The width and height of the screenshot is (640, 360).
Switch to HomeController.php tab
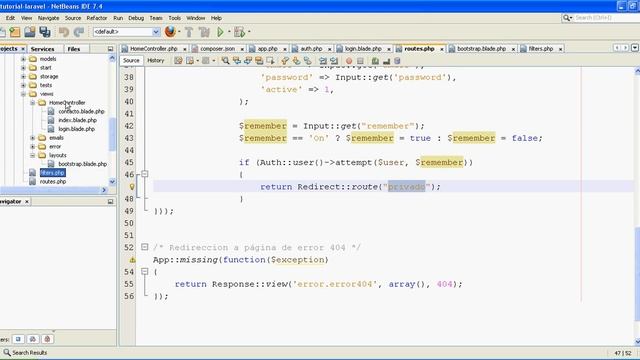click(153, 49)
